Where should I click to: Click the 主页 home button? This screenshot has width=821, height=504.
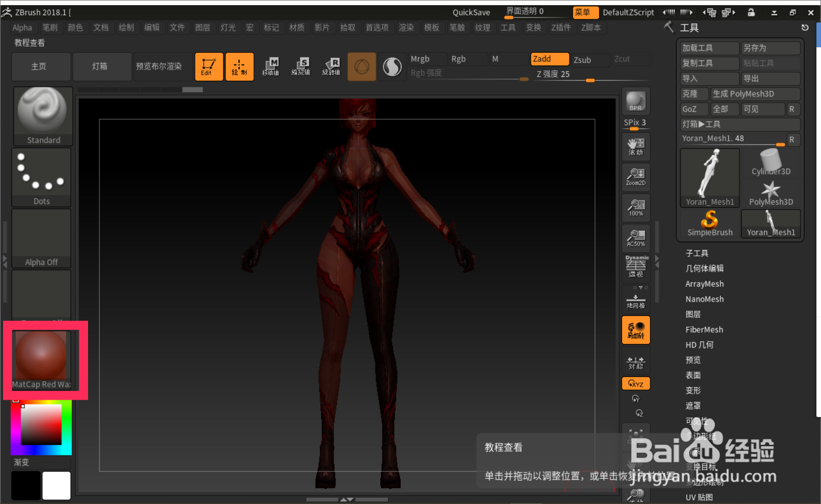coord(41,67)
